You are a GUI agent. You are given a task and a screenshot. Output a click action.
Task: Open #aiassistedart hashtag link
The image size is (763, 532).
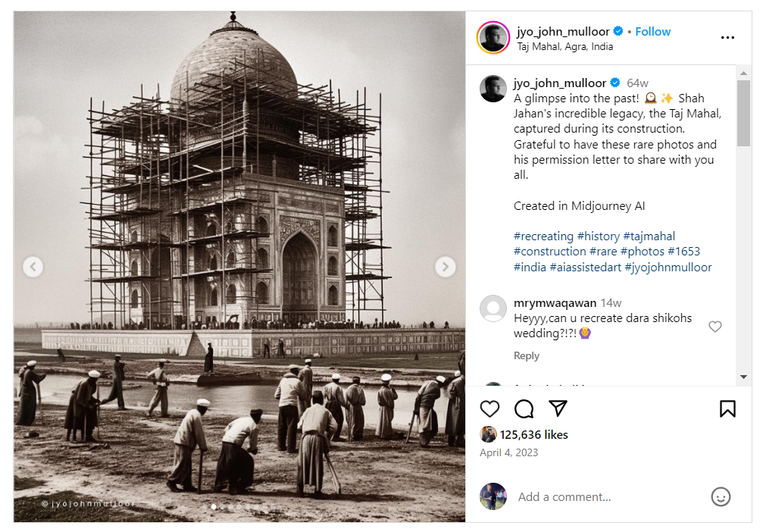pyautogui.click(x=586, y=268)
